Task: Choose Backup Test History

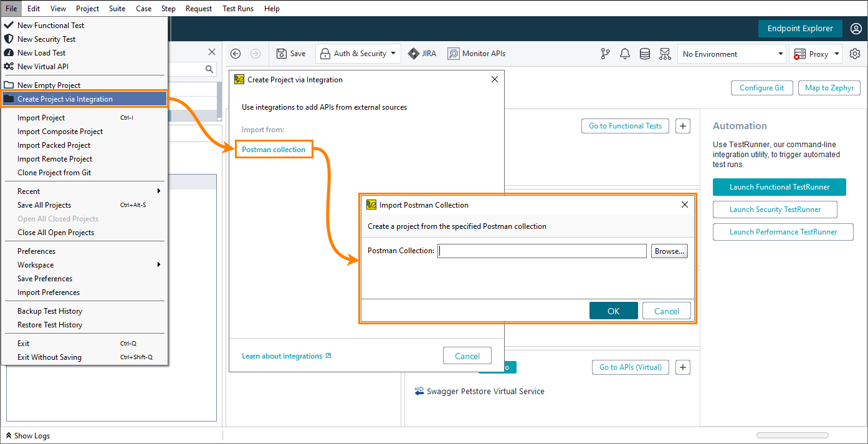Action: (84, 311)
